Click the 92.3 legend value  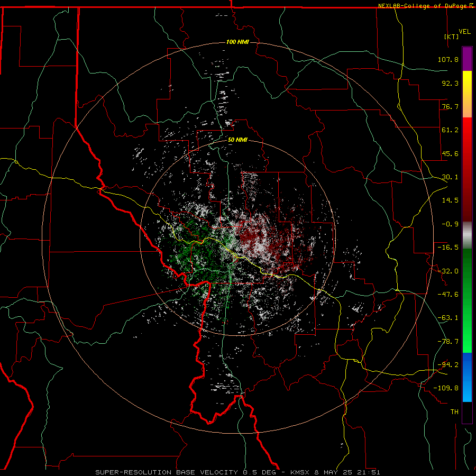click(450, 83)
